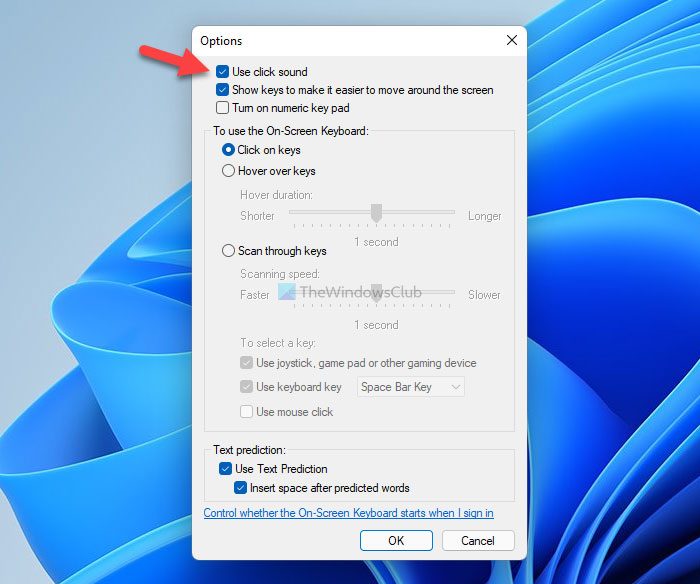The image size is (700, 584).
Task: Click the Scanning speed slider track
Action: point(371,292)
